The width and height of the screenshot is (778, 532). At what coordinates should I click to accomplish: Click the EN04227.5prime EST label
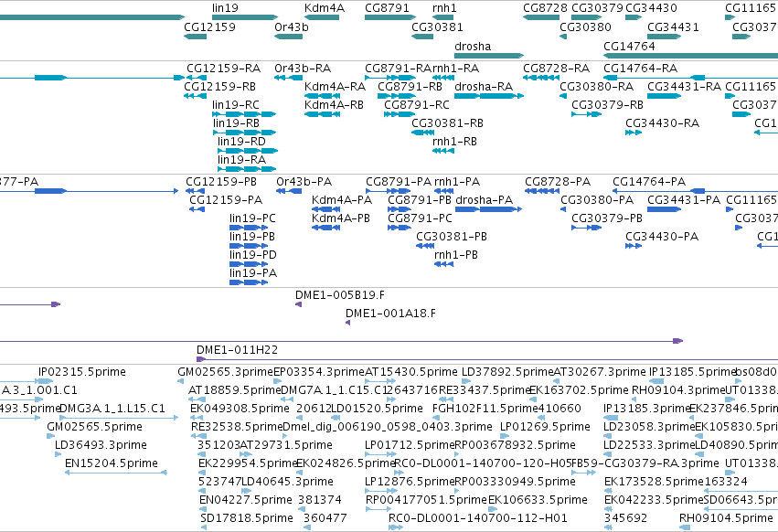pyautogui.click(x=246, y=499)
